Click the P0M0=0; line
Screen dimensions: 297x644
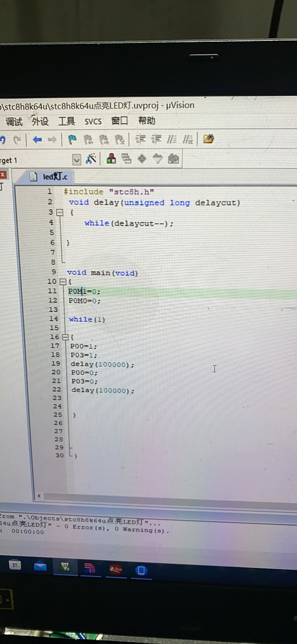click(x=85, y=301)
